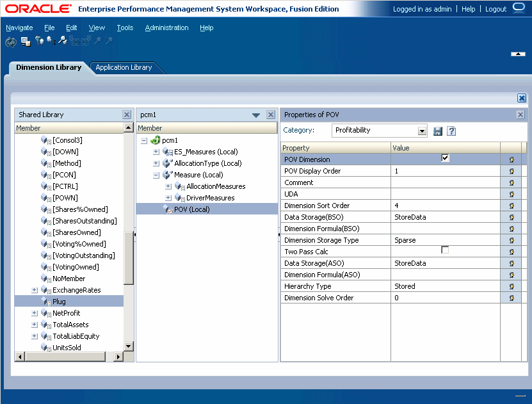Select the UnitsSold member
The width and height of the screenshot is (532, 404).
(x=67, y=348)
